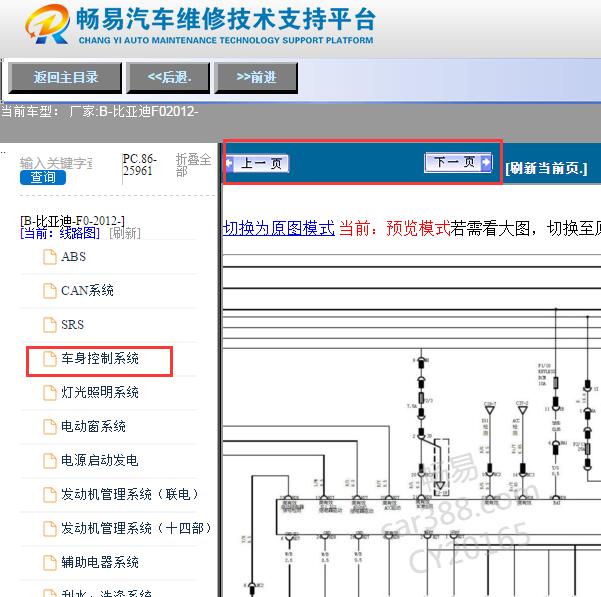Select 灯光照明系统 entry

(x=100, y=392)
